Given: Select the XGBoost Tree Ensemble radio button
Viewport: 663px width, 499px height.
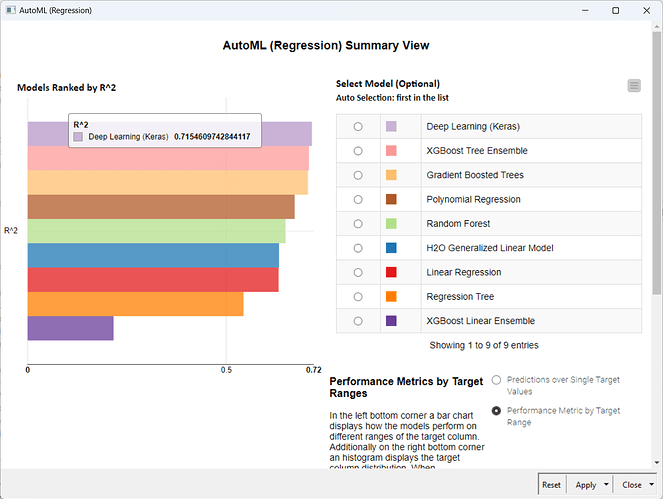Looking at the screenshot, I should [x=358, y=151].
